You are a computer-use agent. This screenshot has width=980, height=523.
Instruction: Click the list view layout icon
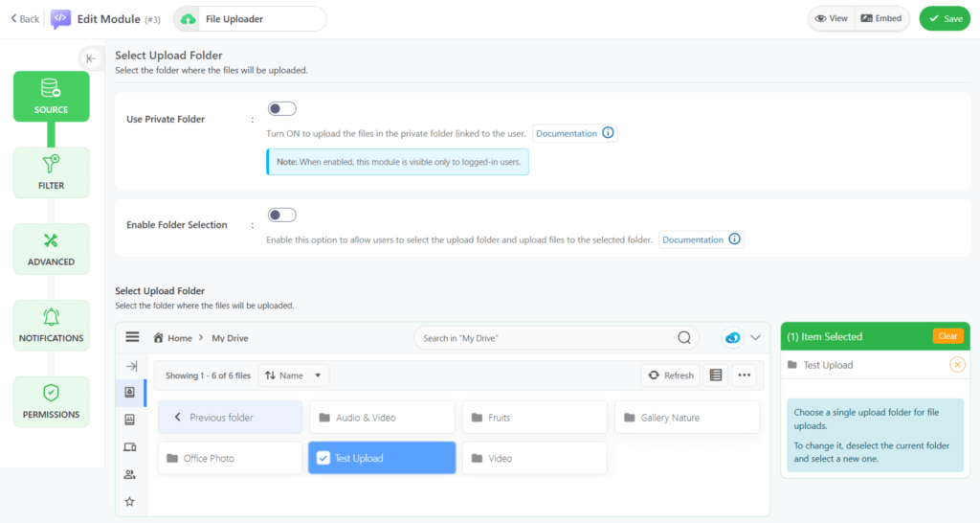(715, 375)
